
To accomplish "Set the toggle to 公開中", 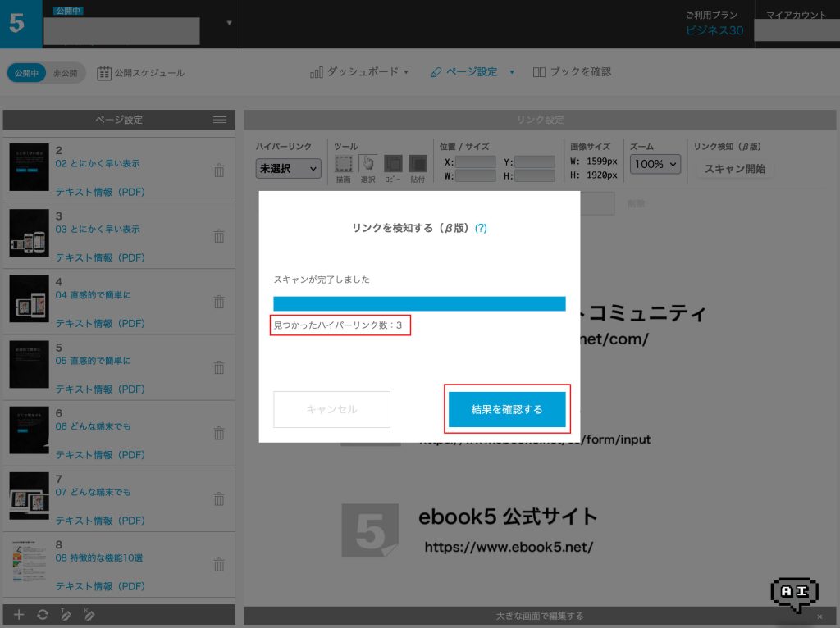I will [x=26, y=73].
